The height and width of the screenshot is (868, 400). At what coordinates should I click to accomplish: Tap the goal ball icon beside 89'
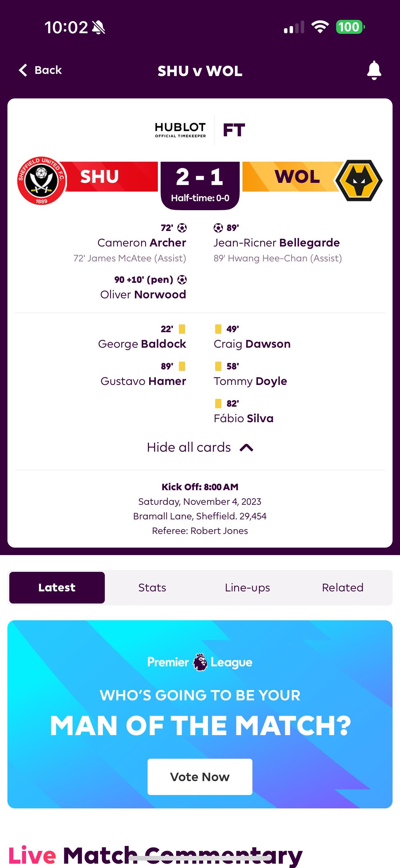(x=218, y=228)
